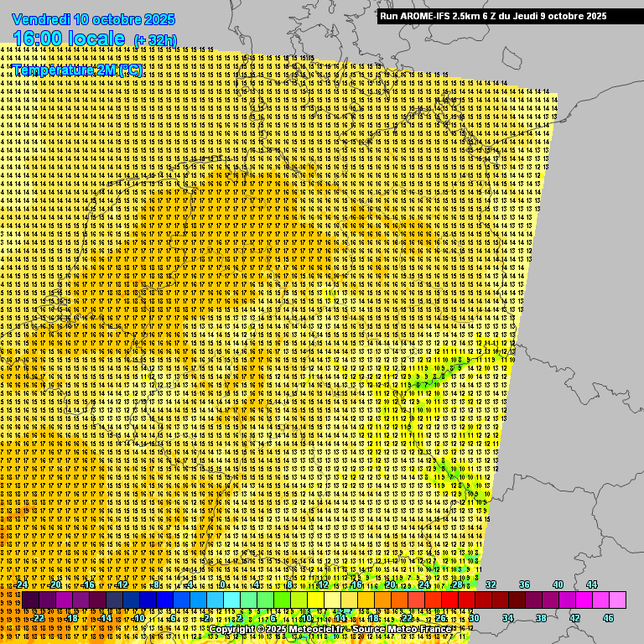Viewport: 644px width, 644px height.
Task: Pick the bright red swatch in the color legend
Action: point(450,600)
